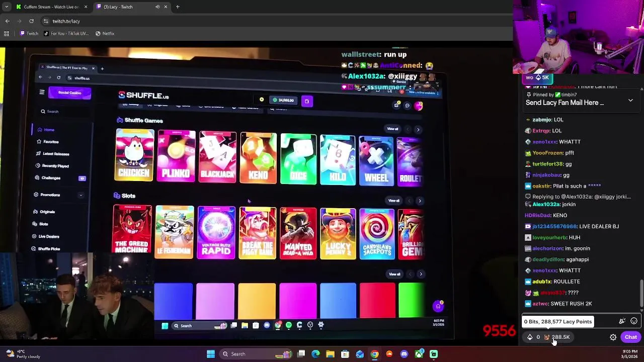Open the emote picker smiley icon
The image size is (644, 362).
(634, 321)
